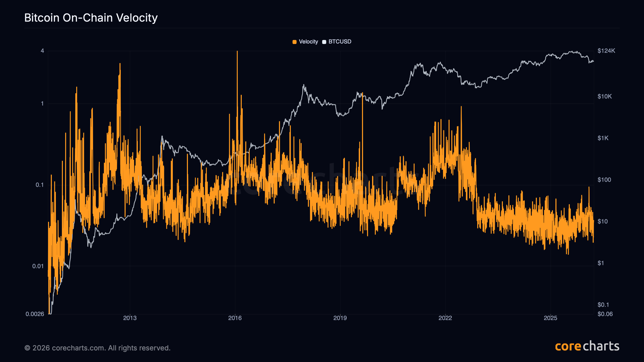Toggle the BTCUSD series legend
Viewport: 644px width, 362px height.
click(x=340, y=42)
